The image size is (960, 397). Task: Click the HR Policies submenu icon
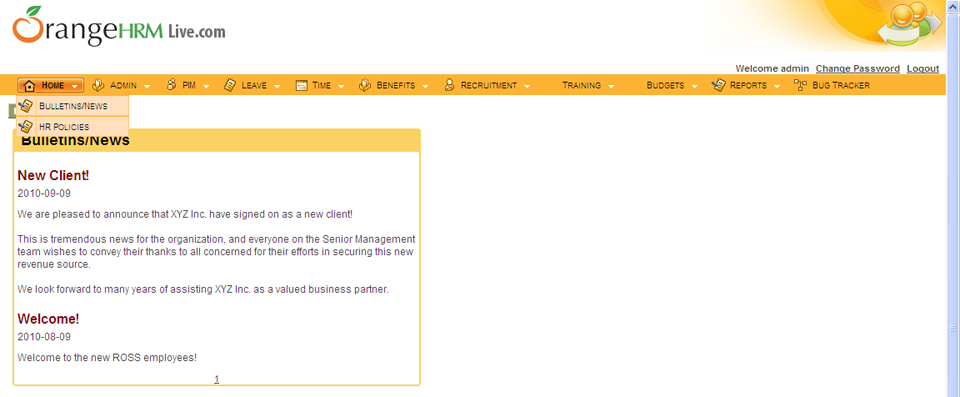[26, 126]
